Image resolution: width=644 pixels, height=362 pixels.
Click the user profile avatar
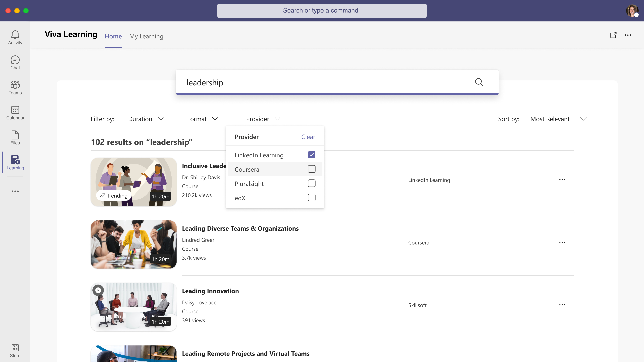pos(632,11)
